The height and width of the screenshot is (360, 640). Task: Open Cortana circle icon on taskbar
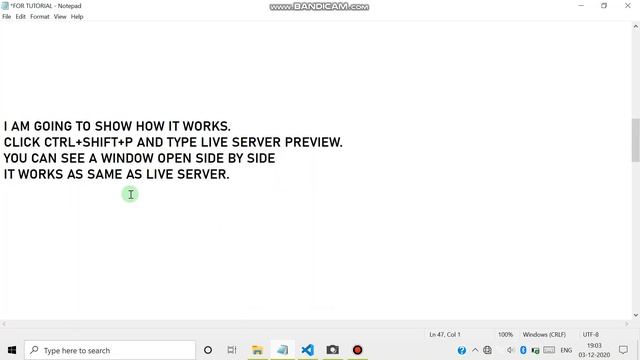click(x=208, y=350)
